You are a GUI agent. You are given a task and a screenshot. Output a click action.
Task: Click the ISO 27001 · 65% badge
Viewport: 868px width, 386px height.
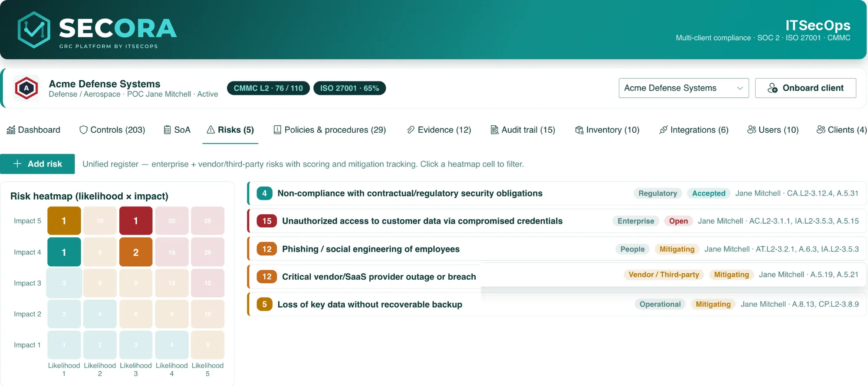click(349, 88)
